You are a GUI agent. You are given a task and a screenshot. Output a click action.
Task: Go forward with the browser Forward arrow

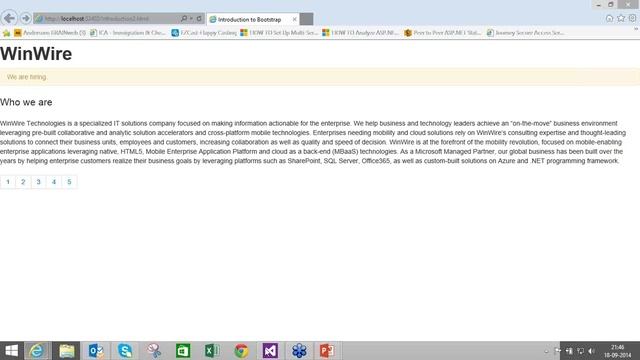(x=26, y=18)
